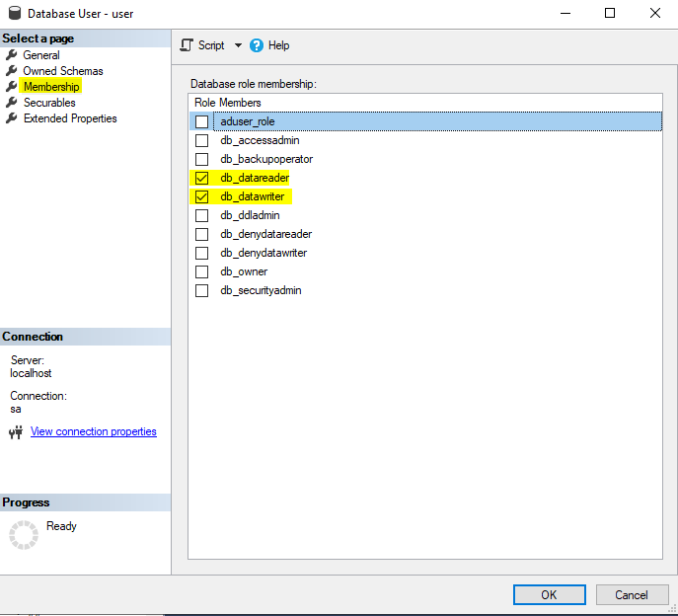The width and height of the screenshot is (678, 616).
Task: Check the db_ddladmin checkbox
Action: [201, 215]
